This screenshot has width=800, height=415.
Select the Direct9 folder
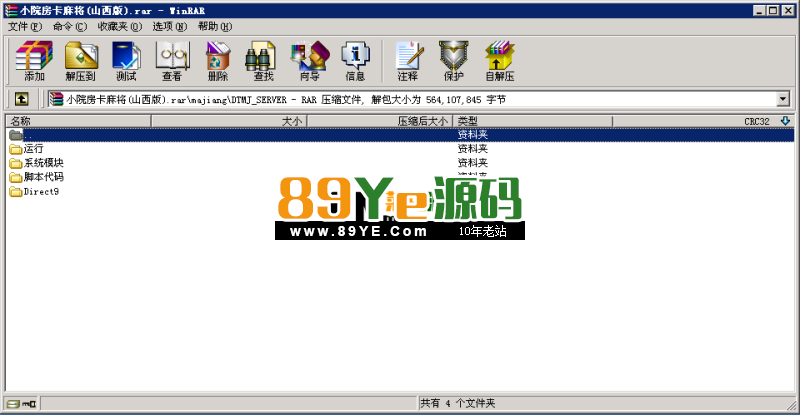[x=34, y=192]
